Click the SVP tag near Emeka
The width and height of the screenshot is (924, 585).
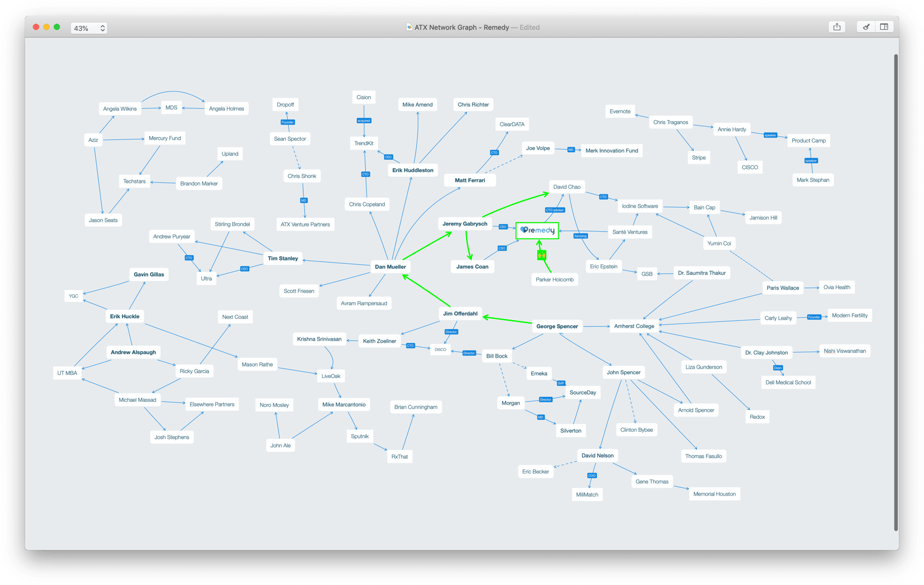(x=561, y=383)
